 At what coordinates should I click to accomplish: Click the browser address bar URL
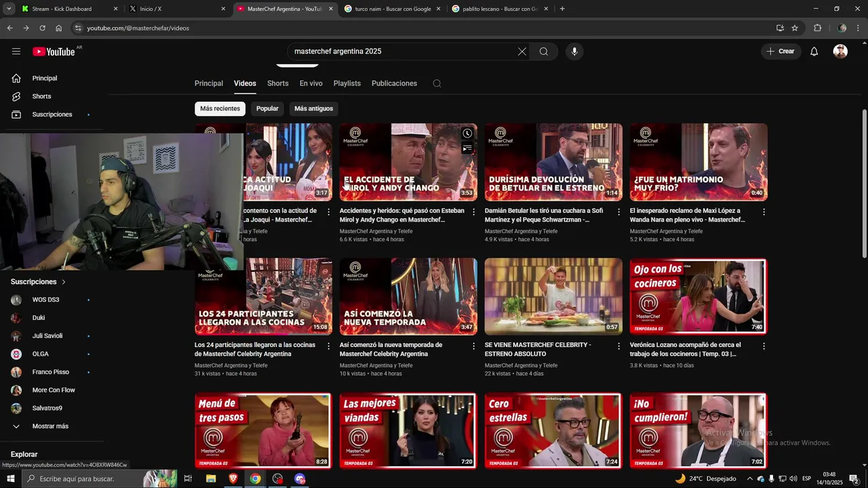pos(138,28)
